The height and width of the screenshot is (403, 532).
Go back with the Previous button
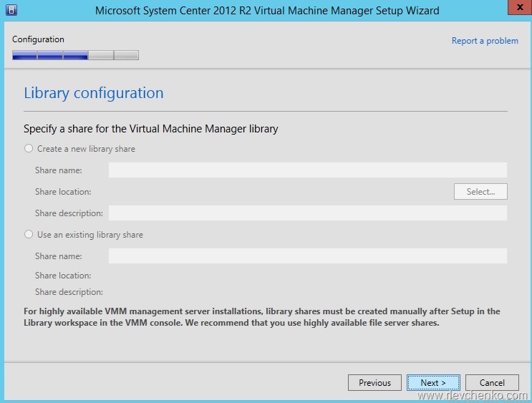coord(374,383)
